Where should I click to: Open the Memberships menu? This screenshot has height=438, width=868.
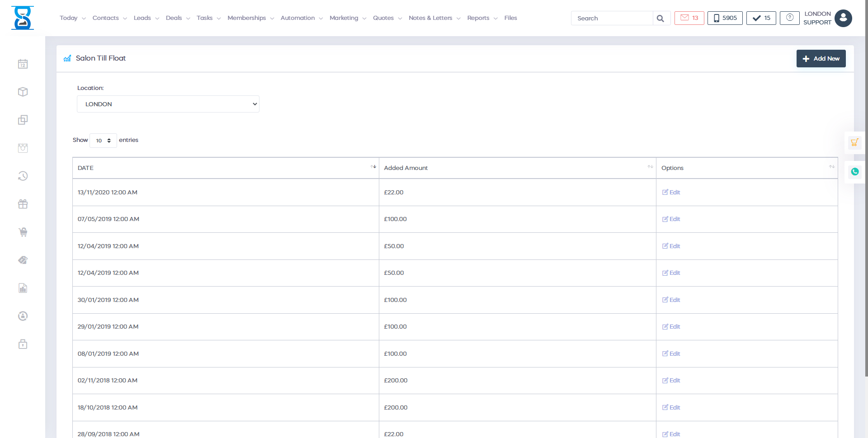(250, 18)
